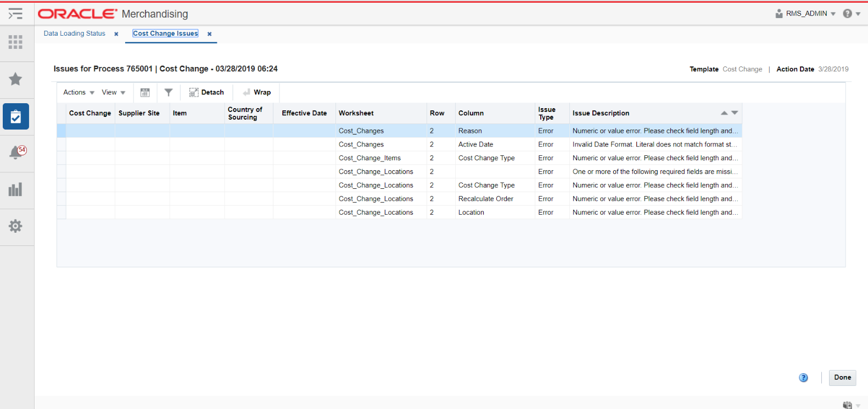Expand the Help dropdown arrow
This screenshot has width=868, height=409.
[x=858, y=14]
